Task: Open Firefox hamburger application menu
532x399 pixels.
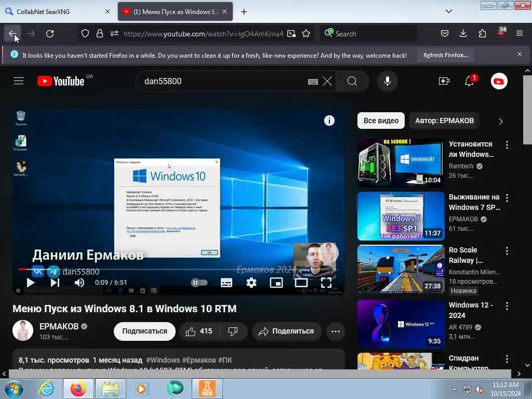Action: [520, 33]
